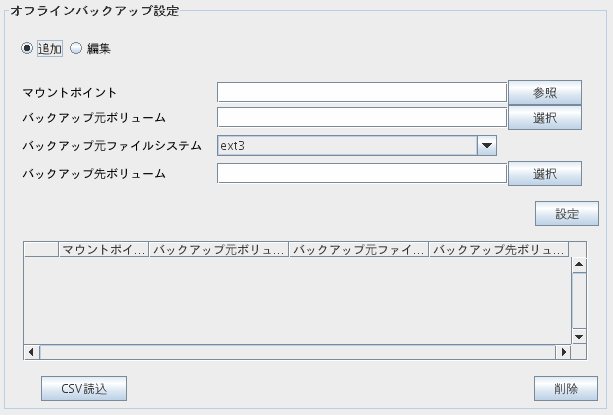The image size is (613, 415).
Task: Click the table scroll up arrow
Action: (579, 265)
